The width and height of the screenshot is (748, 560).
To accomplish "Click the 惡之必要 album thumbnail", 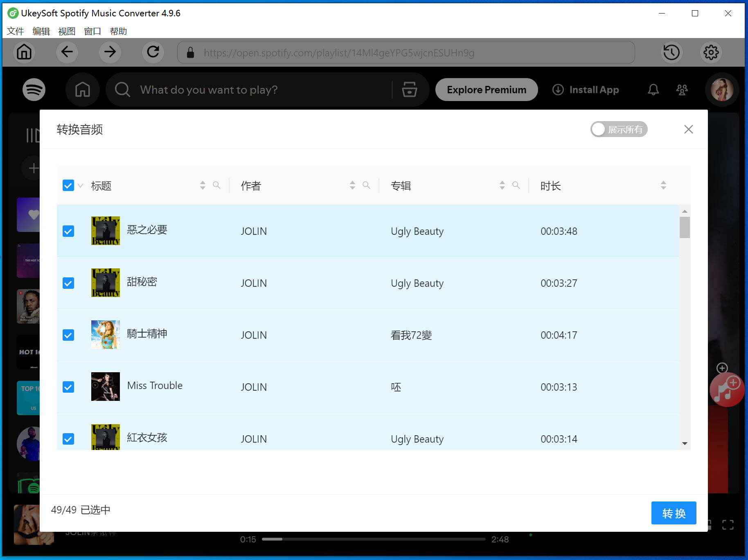I will point(106,231).
